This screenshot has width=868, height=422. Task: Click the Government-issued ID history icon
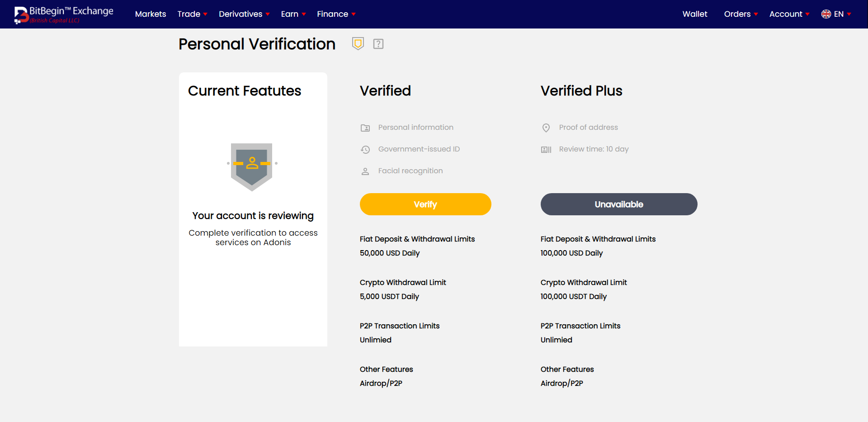click(365, 150)
